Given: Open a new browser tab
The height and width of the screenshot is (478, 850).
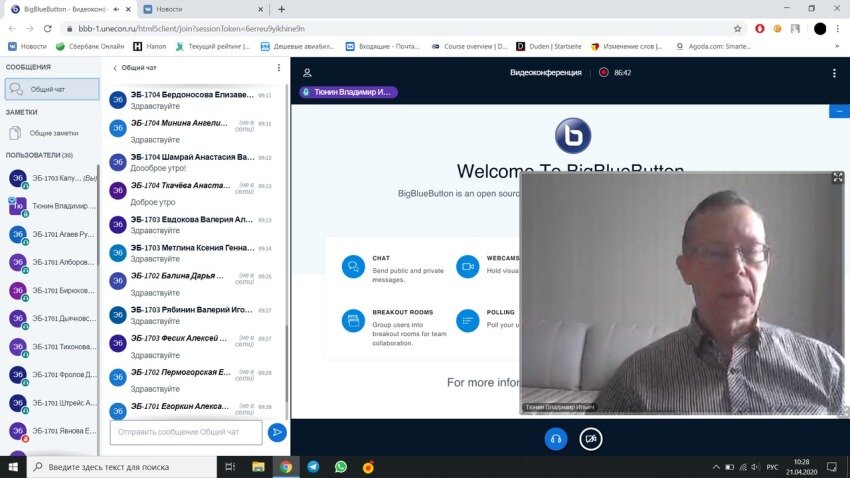Looking at the screenshot, I should pos(281,9).
